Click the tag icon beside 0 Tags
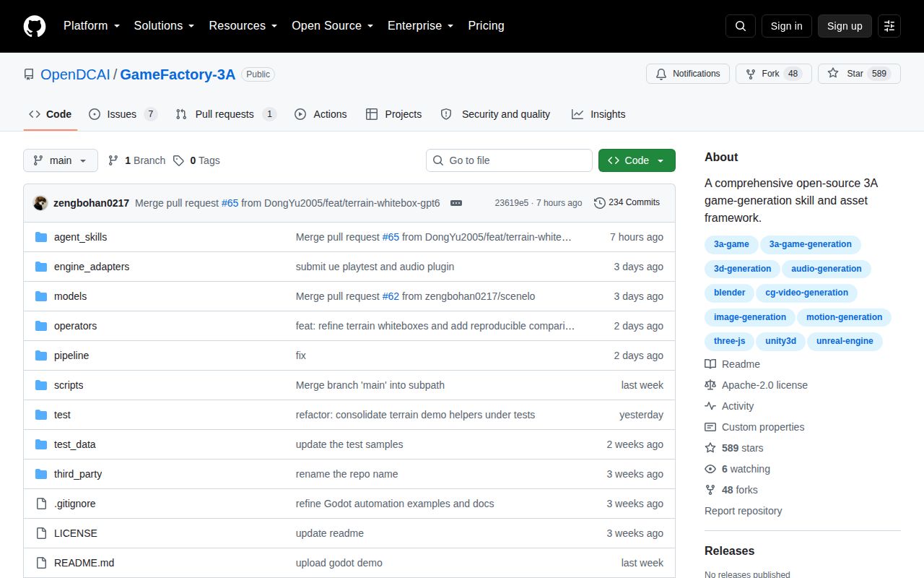Image resolution: width=924 pixels, height=578 pixels. (x=178, y=160)
